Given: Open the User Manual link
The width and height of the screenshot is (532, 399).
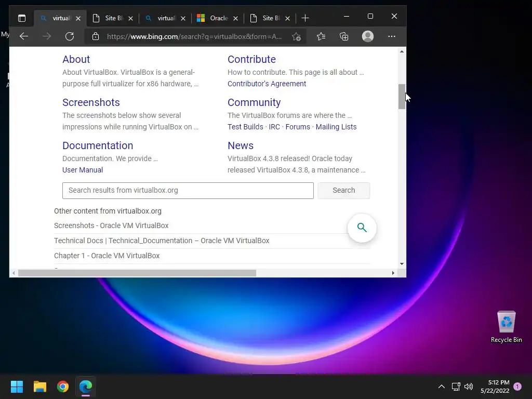Looking at the screenshot, I should pyautogui.click(x=83, y=170).
